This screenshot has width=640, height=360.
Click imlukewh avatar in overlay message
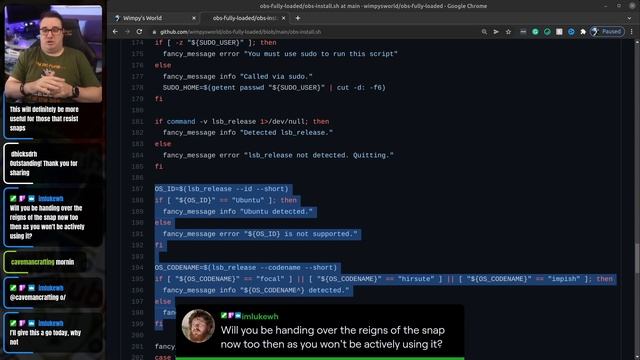click(x=198, y=326)
